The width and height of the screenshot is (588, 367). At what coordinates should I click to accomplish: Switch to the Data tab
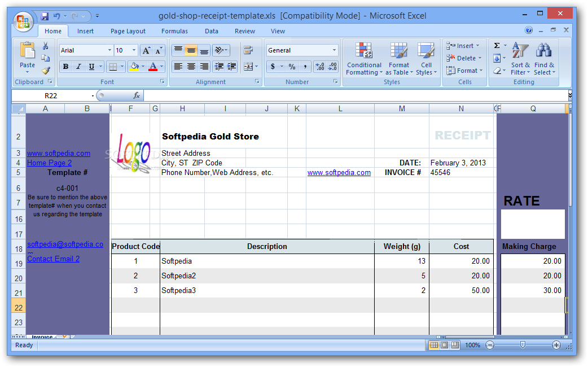[212, 31]
